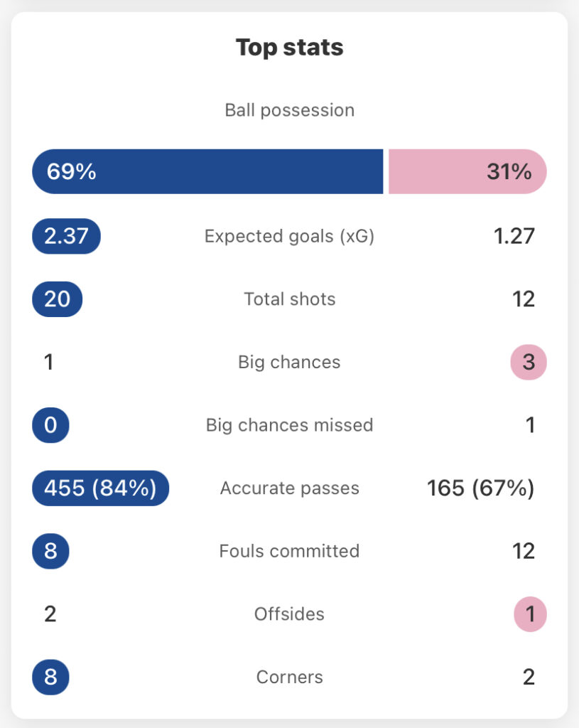Click the Top stats heading
The width and height of the screenshot is (579, 728).
[290, 48]
